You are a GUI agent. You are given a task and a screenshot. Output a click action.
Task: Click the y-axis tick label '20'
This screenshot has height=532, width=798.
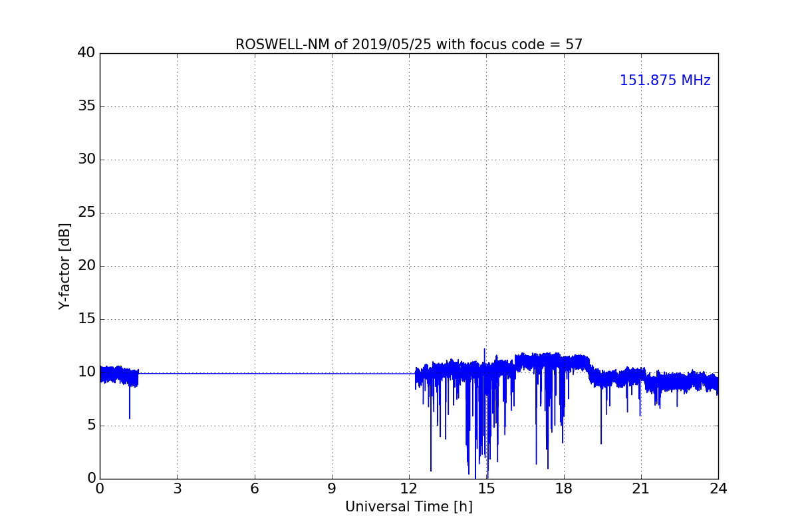point(86,266)
